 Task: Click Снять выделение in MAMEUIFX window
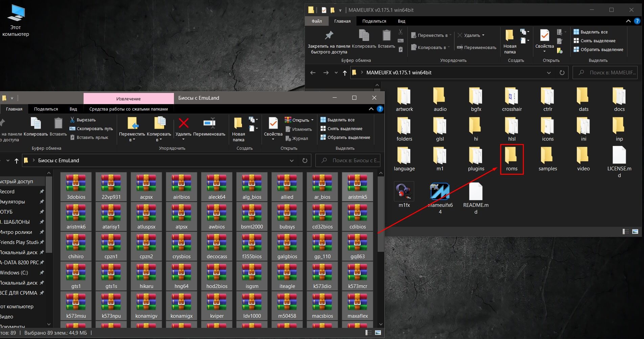(x=594, y=41)
